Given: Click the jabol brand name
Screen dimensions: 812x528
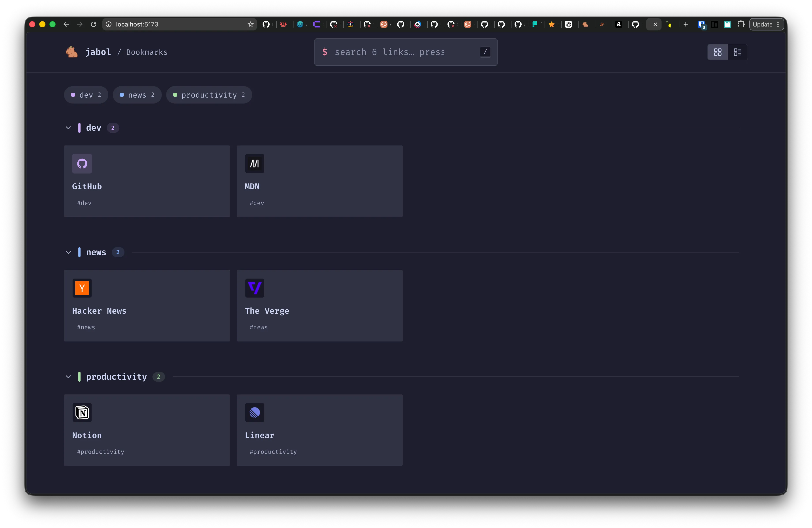Looking at the screenshot, I should tap(98, 52).
